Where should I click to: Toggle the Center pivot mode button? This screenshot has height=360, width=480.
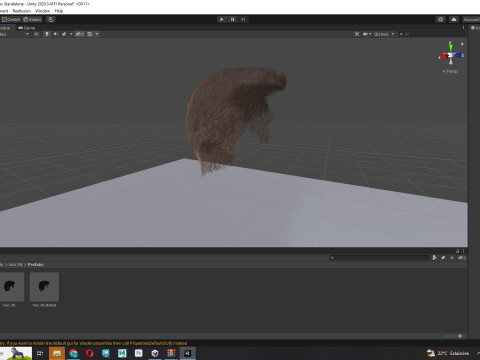[x=11, y=19]
